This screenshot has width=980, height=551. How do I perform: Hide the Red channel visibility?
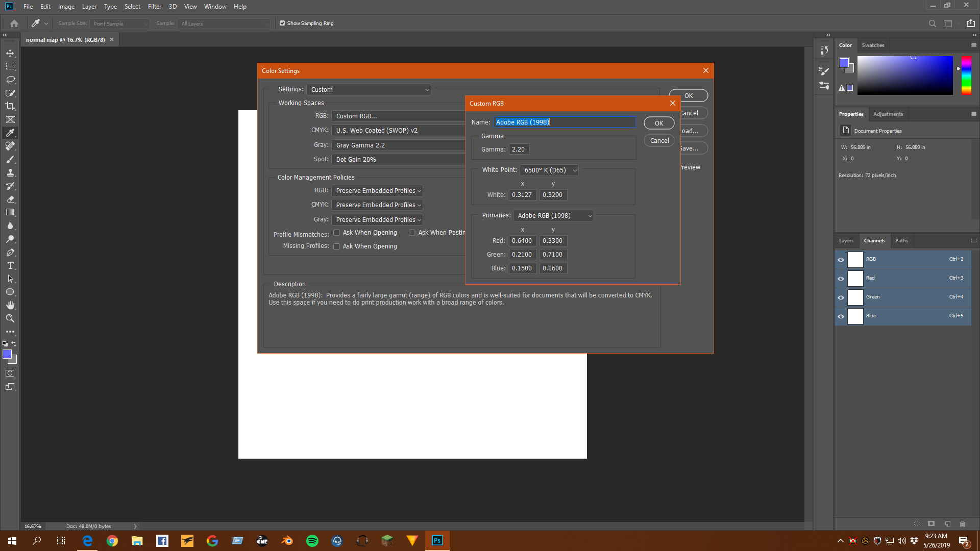841,279
